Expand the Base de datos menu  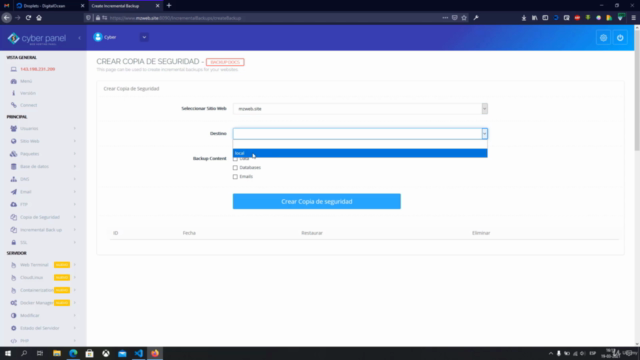42,167
